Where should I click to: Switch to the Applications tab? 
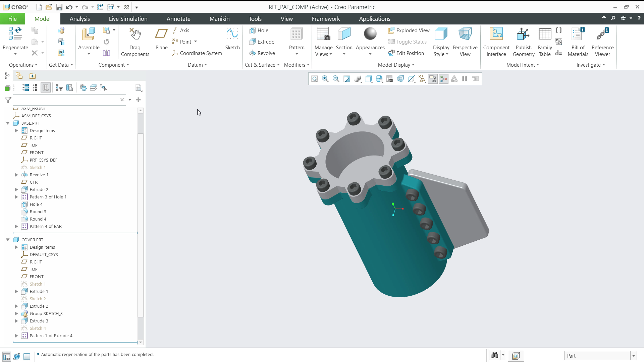375,19
